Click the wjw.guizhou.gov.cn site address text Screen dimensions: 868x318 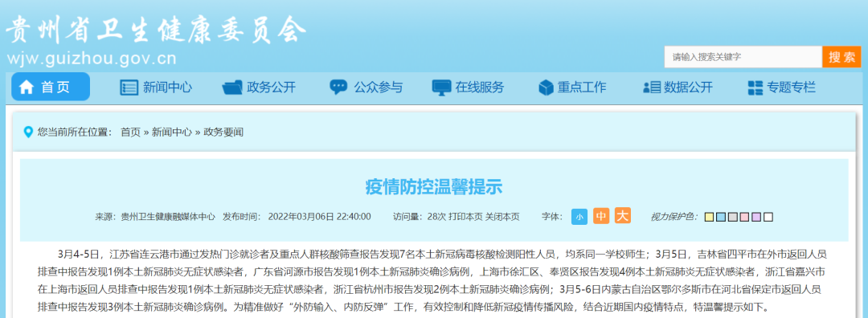[x=92, y=59]
